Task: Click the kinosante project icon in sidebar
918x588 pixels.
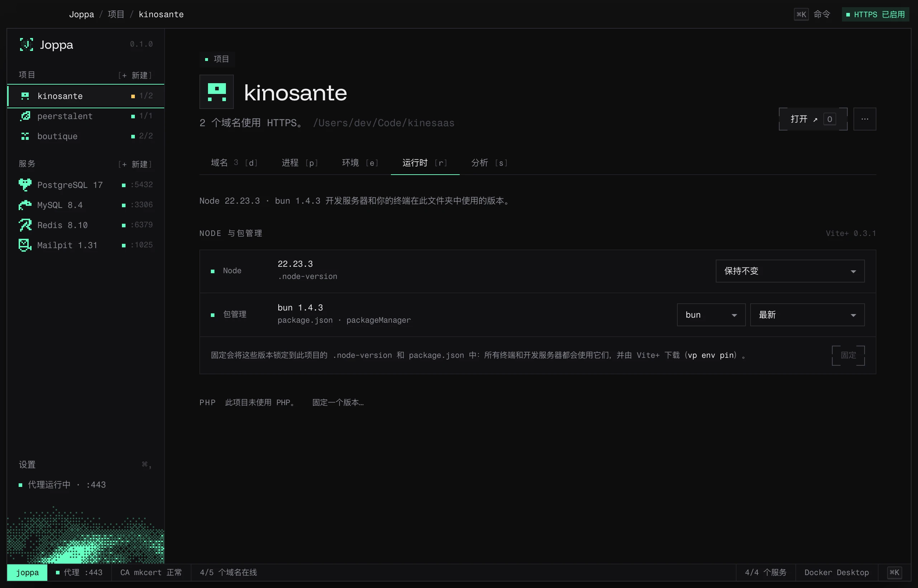Action: coord(25,96)
